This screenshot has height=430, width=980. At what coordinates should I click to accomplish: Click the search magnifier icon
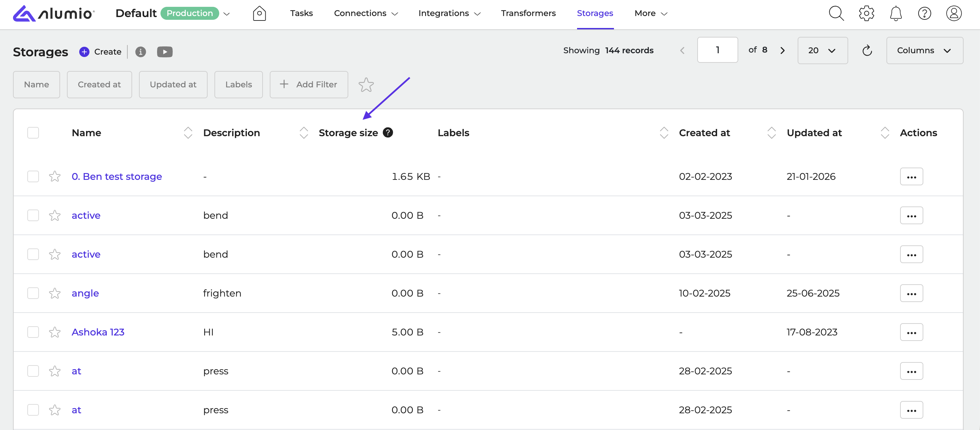pos(836,13)
